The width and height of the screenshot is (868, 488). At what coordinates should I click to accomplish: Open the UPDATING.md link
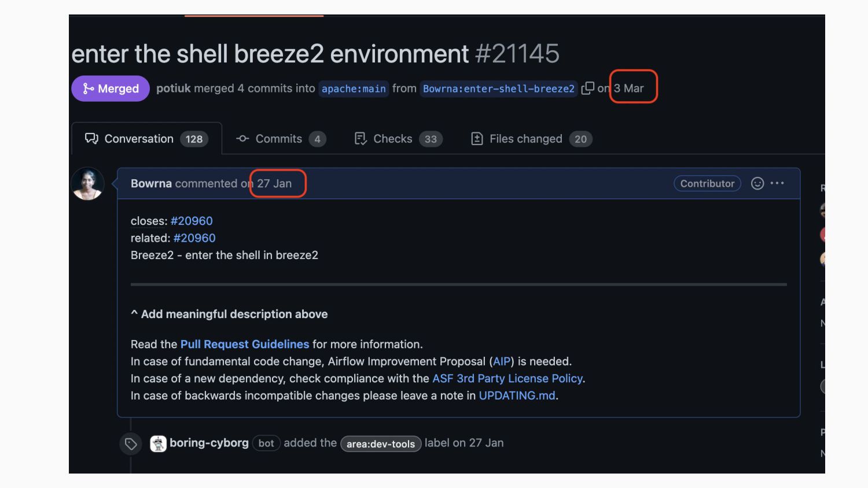517,395
